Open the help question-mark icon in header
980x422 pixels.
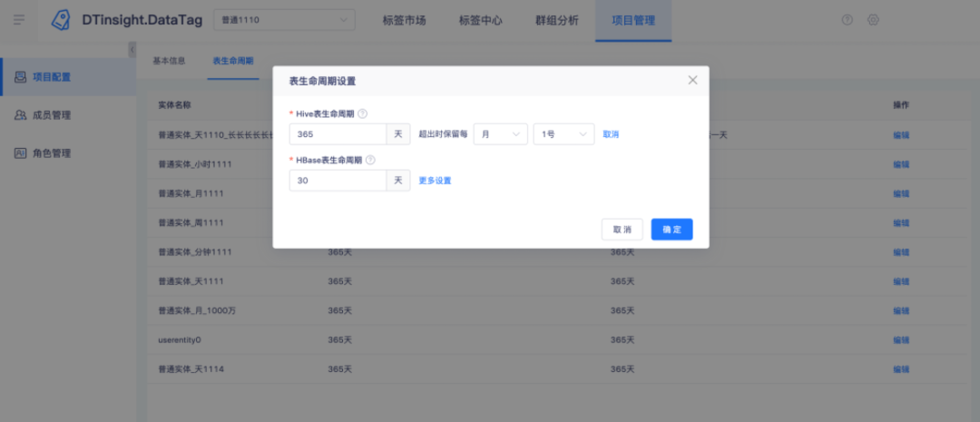[847, 20]
